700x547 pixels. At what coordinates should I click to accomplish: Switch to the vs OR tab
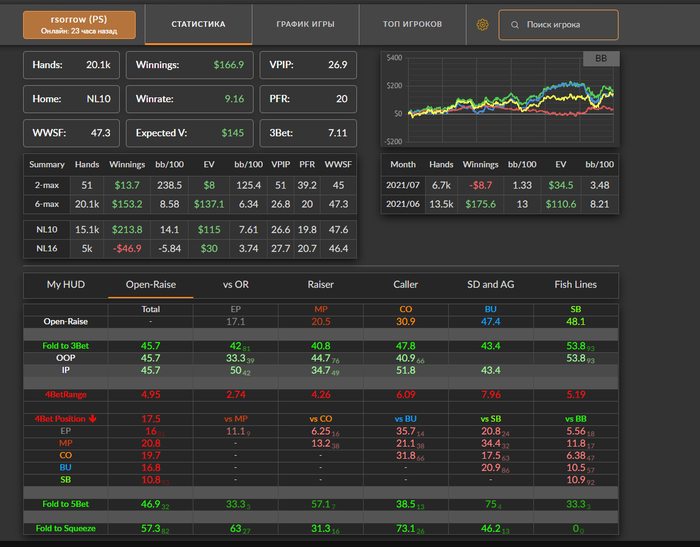pos(234,285)
